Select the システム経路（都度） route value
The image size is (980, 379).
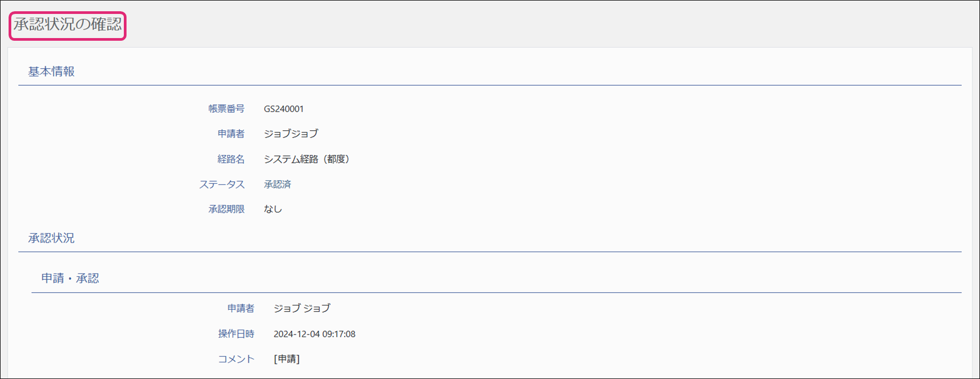tap(307, 159)
